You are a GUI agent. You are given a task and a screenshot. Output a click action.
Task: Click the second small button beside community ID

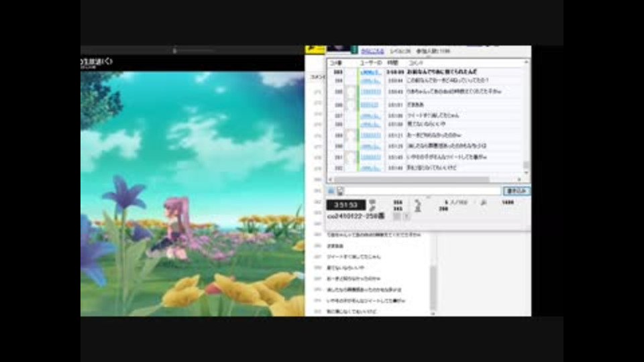click(407, 217)
